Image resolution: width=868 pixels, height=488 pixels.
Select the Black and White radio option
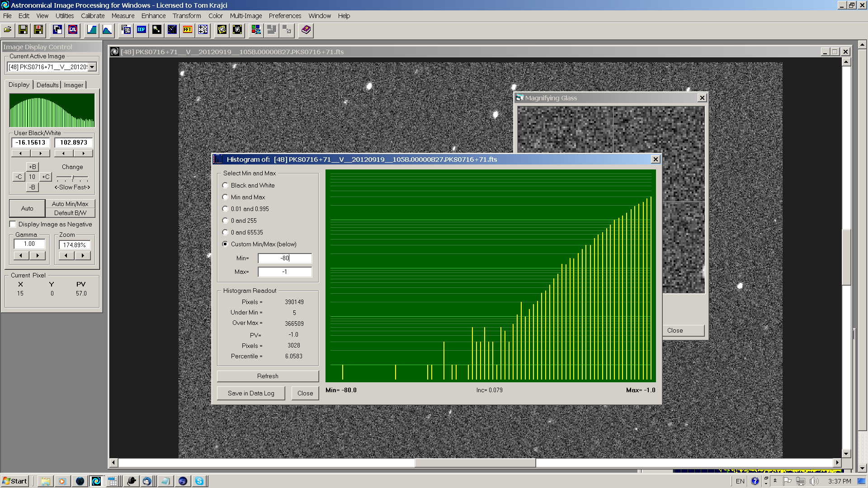[225, 186]
